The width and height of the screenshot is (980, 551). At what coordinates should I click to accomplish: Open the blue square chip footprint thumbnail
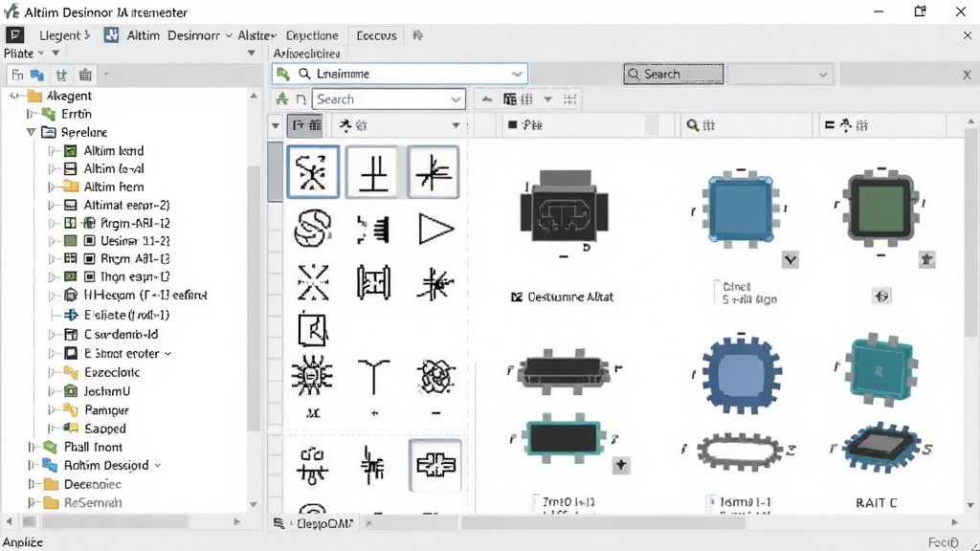[x=741, y=209]
